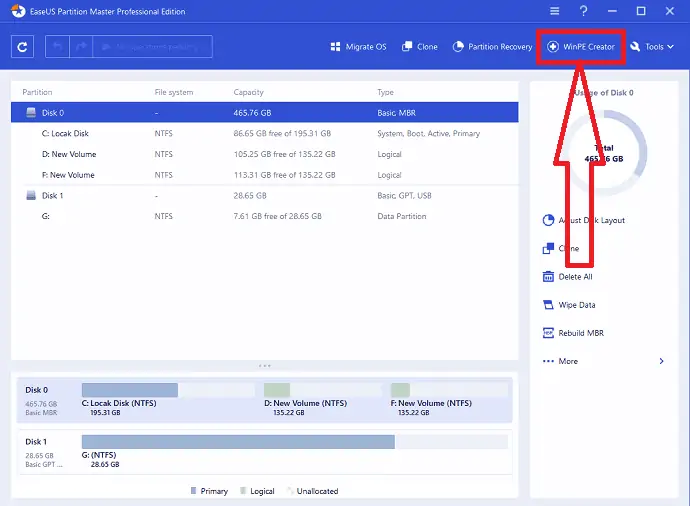Open the help question mark icon
The image size is (690, 506).
584,11
